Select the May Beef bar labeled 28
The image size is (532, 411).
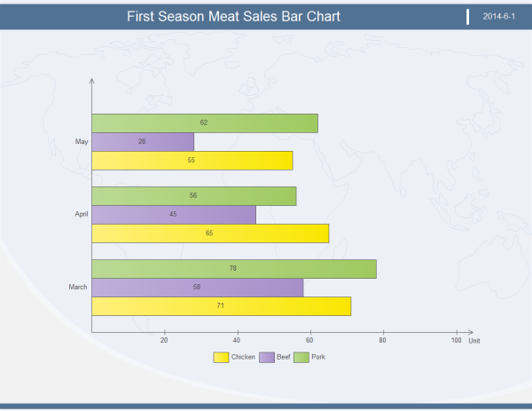point(143,142)
